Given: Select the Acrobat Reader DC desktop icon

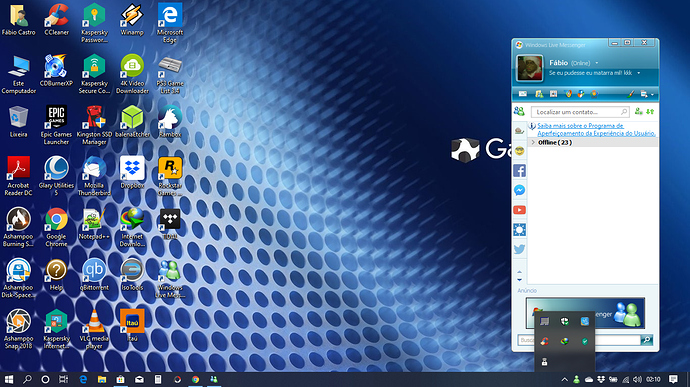Looking at the screenshot, I should [x=18, y=176].
